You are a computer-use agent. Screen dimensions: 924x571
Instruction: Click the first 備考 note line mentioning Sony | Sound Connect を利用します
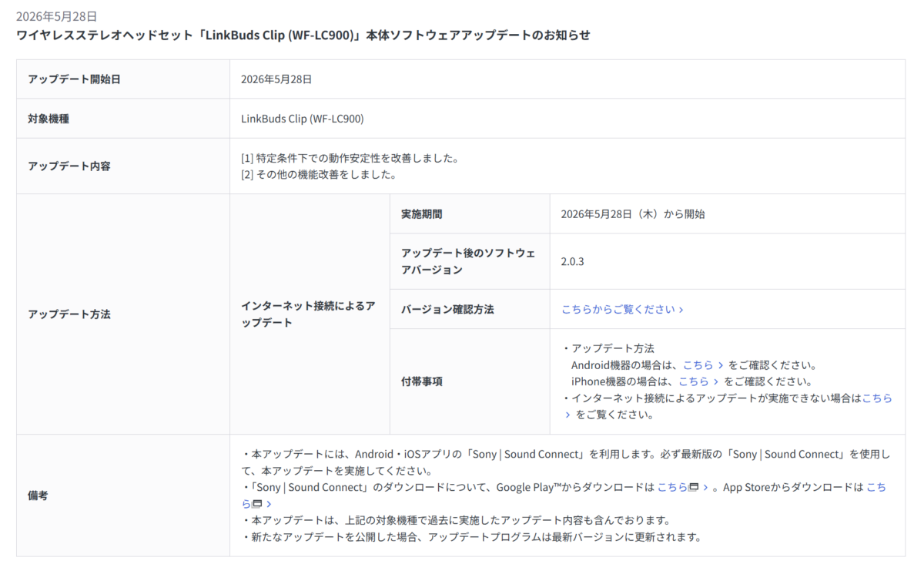566,462
